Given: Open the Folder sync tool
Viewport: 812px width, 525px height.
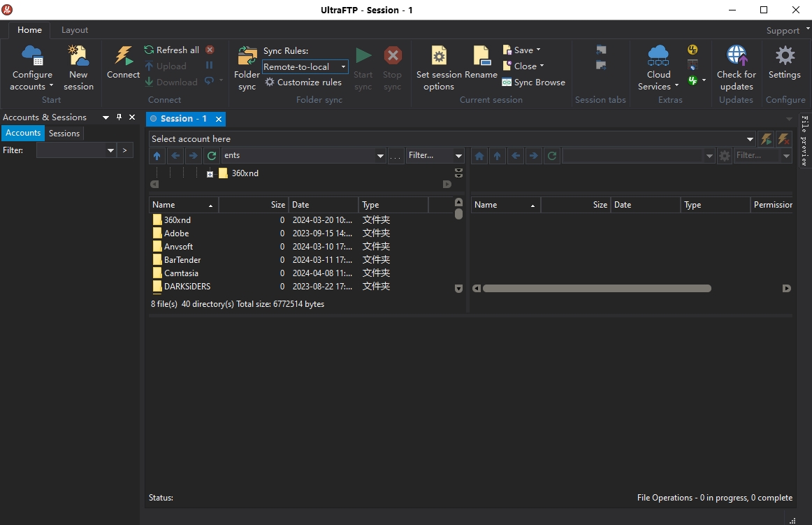Looking at the screenshot, I should 246,66.
